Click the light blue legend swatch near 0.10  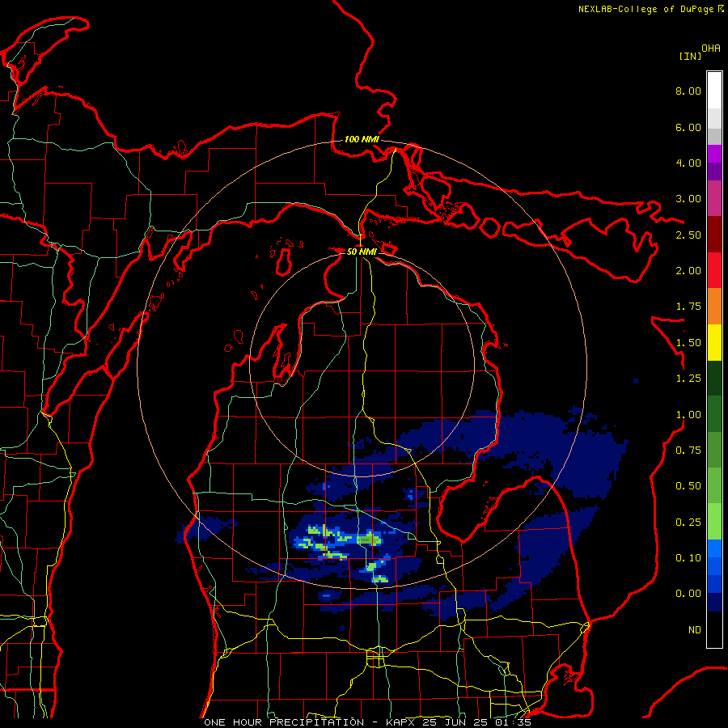pyautogui.click(x=714, y=548)
